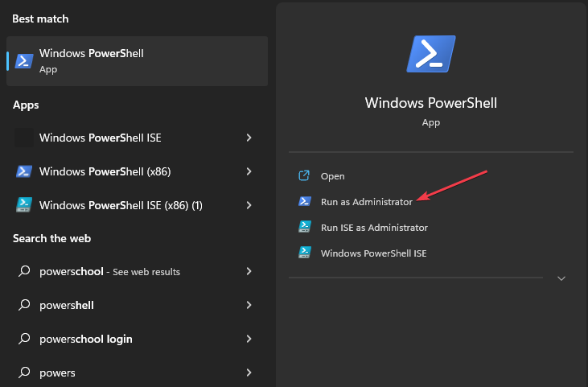Choose Run as Administrator
The height and width of the screenshot is (387, 588).
366,202
